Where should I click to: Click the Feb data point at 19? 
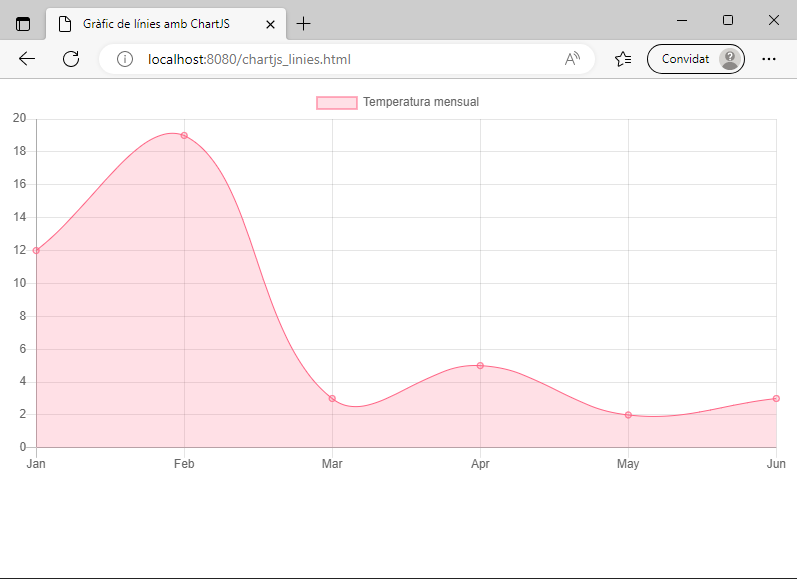184,135
